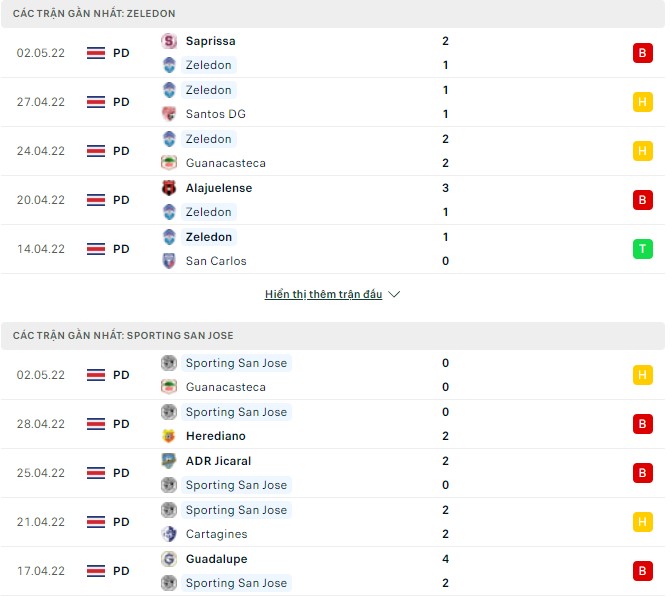Click the Santos DG team logo
Viewport: 670px width, 597px height.
coord(169,114)
